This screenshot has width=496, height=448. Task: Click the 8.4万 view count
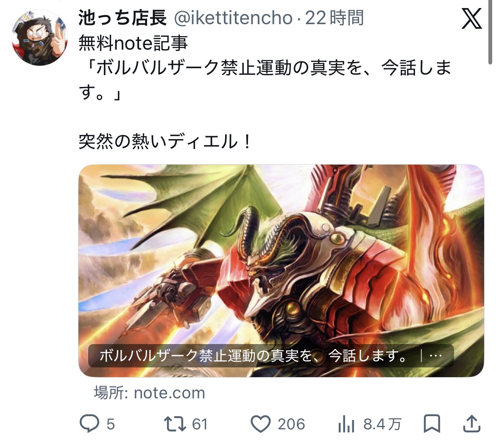[x=382, y=424]
